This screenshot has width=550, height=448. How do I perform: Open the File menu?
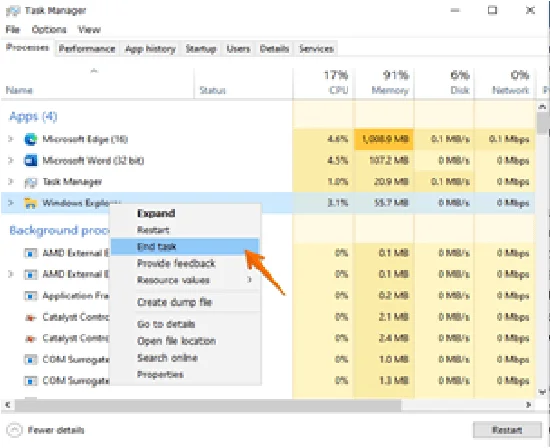click(13, 29)
